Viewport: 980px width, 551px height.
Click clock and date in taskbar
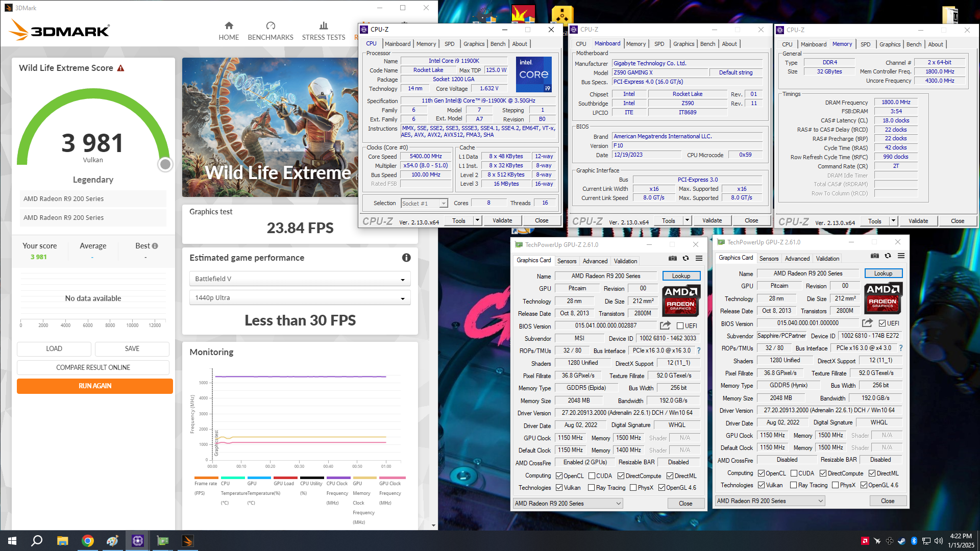tap(961, 541)
